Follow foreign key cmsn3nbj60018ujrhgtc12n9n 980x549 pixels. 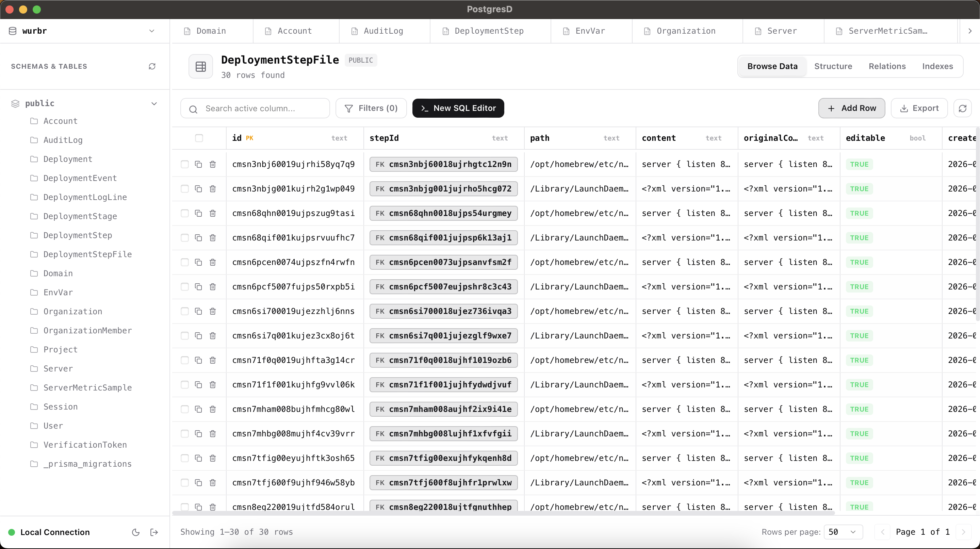[x=444, y=164]
